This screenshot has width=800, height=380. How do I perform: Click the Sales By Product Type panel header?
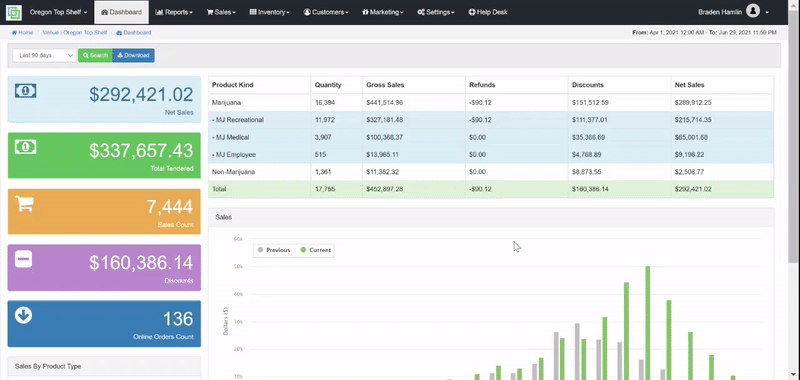[104, 366]
